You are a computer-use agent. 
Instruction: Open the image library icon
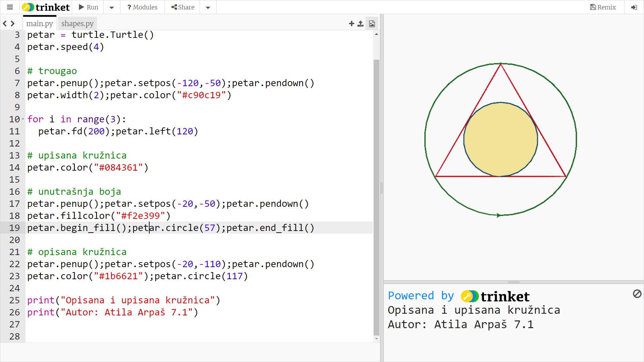372,23
